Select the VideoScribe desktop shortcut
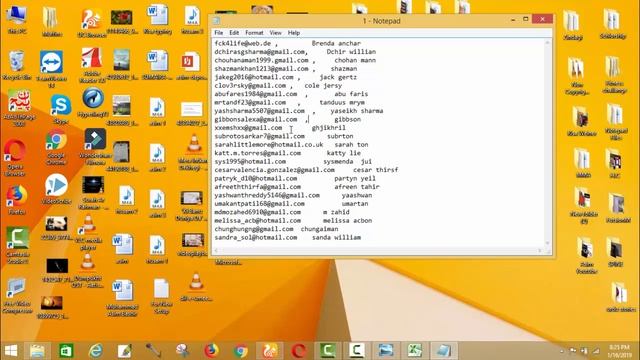Image resolution: width=640 pixels, height=360 pixels. [56, 189]
